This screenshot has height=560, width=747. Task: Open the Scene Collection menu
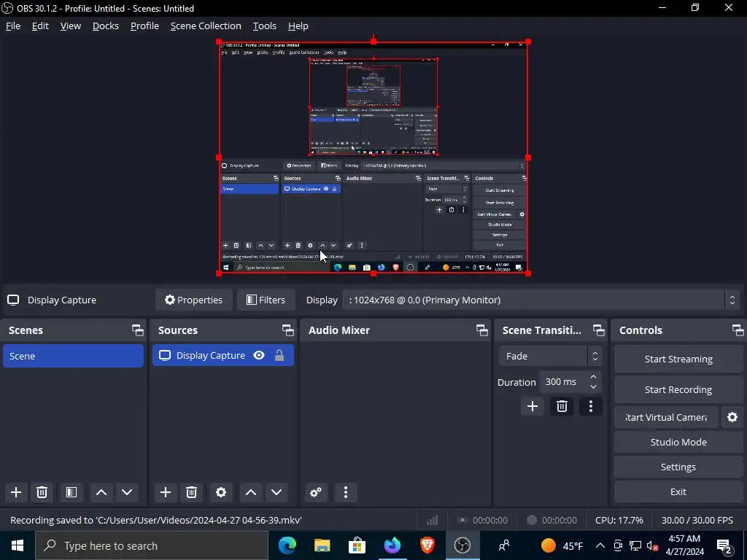[206, 26]
